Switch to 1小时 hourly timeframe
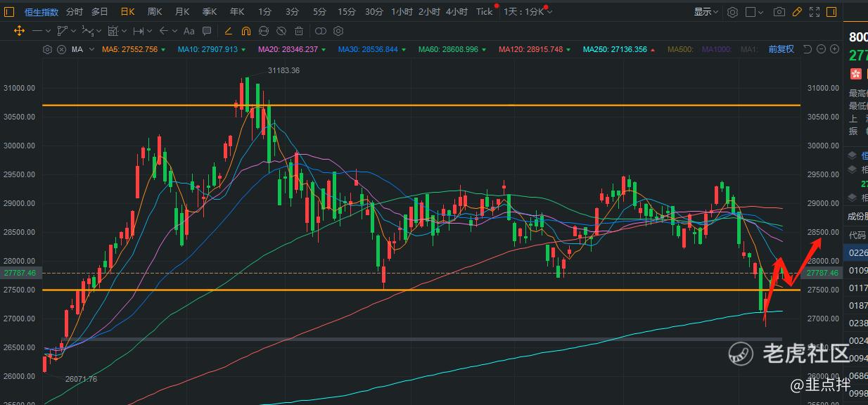This screenshot has width=868, height=405. [x=402, y=12]
